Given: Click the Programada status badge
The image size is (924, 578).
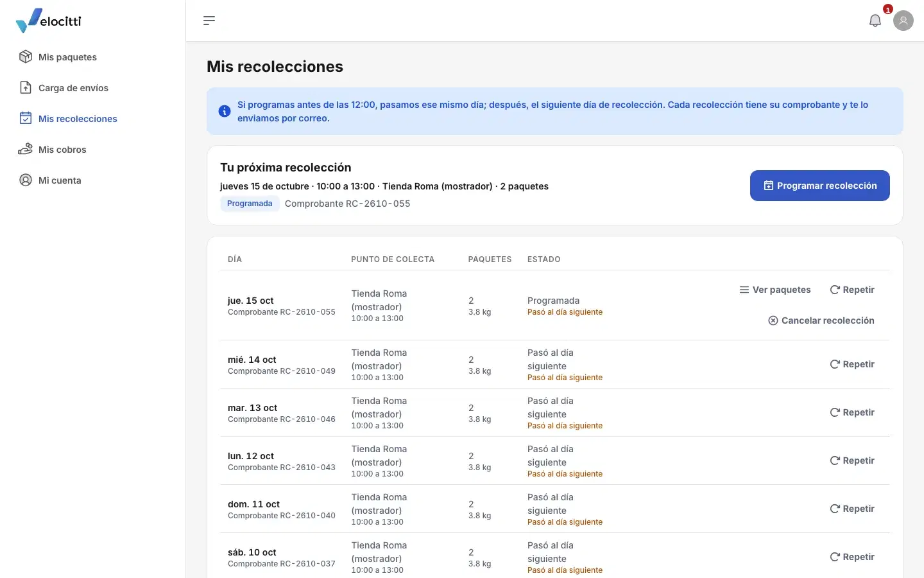Looking at the screenshot, I should (250, 204).
